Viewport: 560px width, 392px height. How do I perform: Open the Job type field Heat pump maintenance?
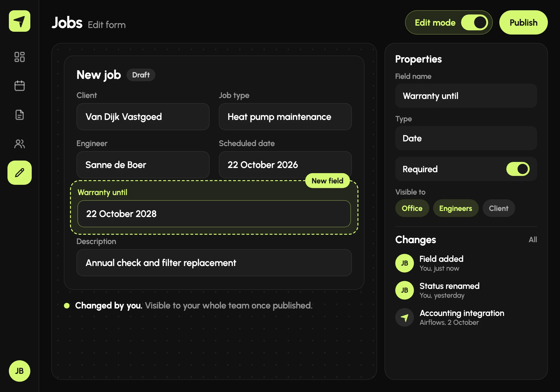285,117
